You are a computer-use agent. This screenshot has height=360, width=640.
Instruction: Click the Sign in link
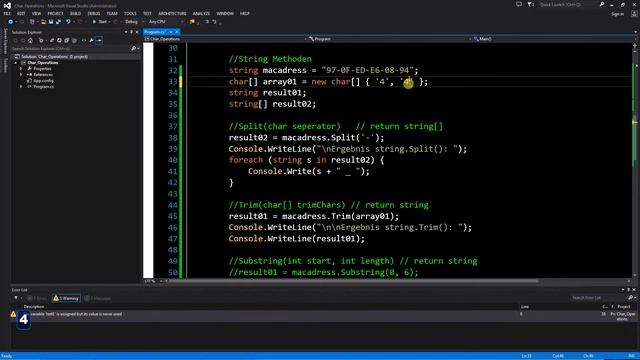pos(618,14)
